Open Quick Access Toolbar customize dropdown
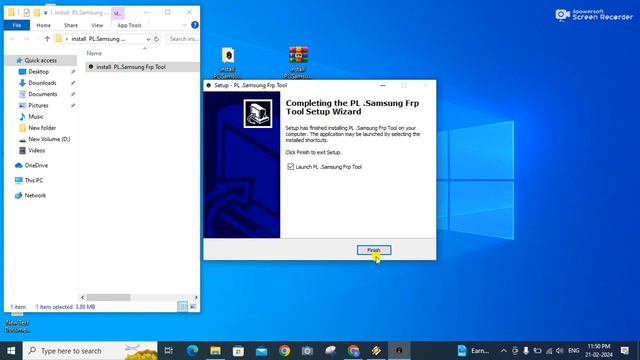This screenshot has width=640, height=360. click(46, 13)
